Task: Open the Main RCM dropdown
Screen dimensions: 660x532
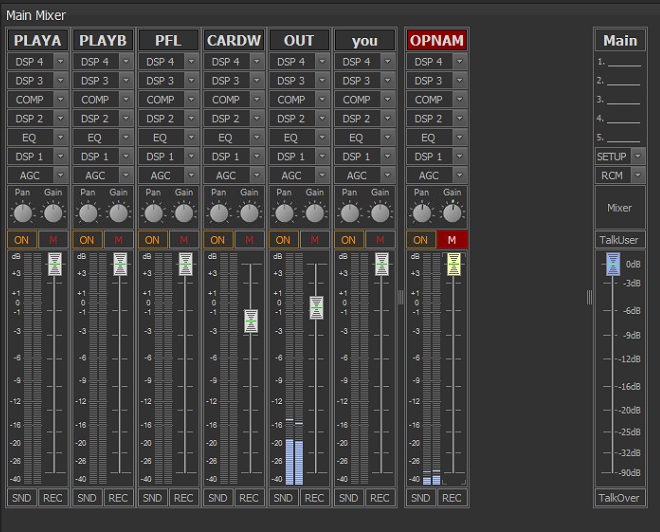Action: point(638,175)
